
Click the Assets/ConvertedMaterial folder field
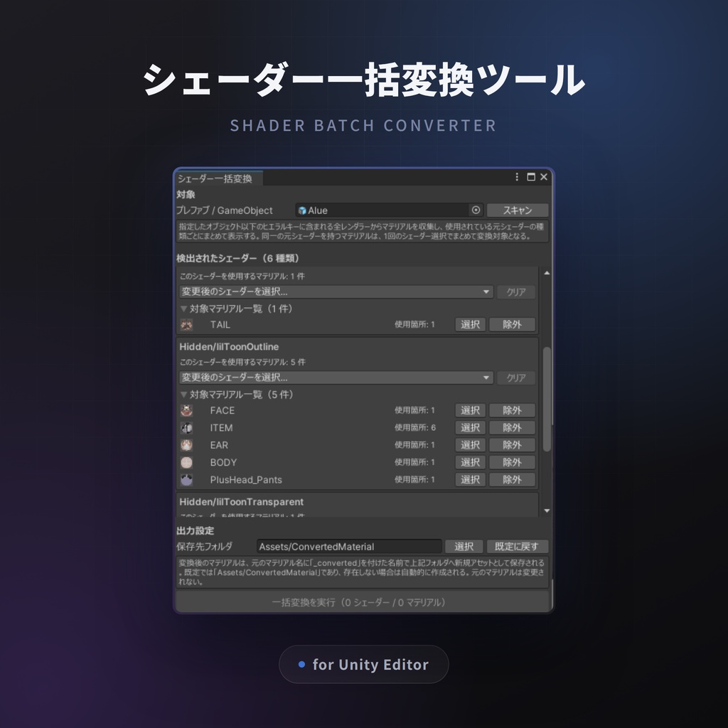coord(349,547)
